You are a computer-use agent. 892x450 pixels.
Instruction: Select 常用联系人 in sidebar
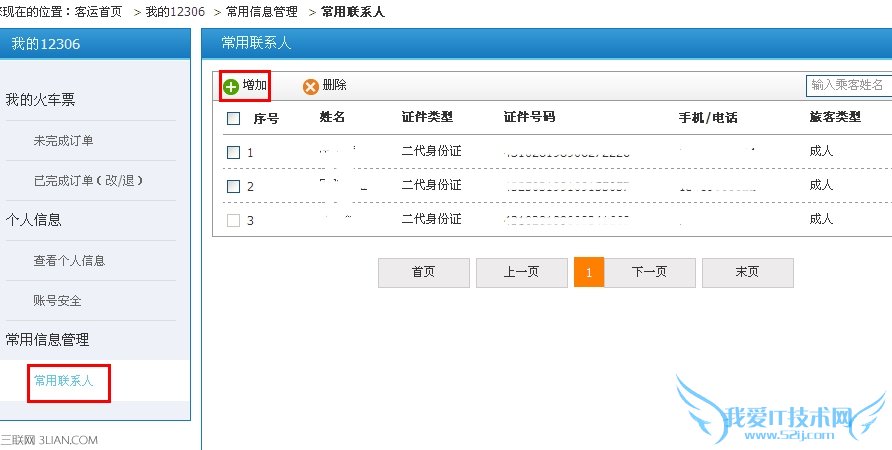click(x=63, y=381)
